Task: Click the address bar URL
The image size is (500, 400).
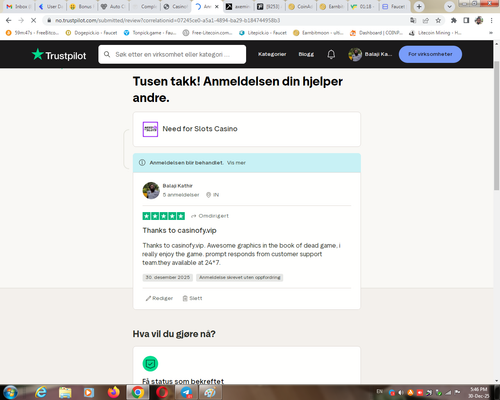Action: 168,20
